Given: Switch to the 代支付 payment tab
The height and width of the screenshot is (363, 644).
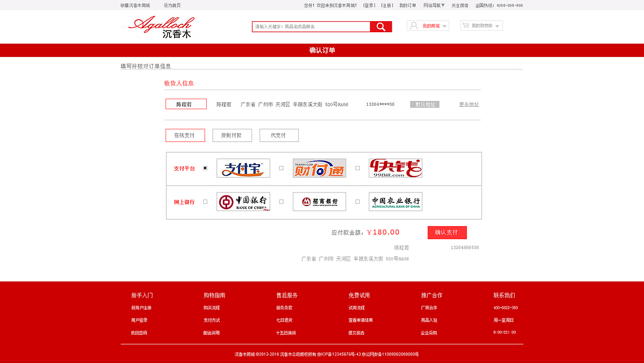Looking at the screenshot, I should point(279,135).
